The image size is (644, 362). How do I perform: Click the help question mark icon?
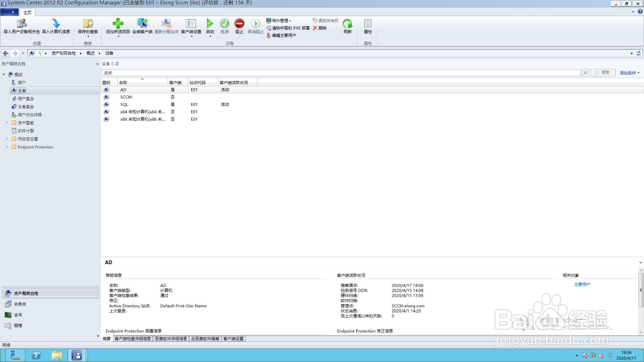pyautogui.click(x=640, y=12)
